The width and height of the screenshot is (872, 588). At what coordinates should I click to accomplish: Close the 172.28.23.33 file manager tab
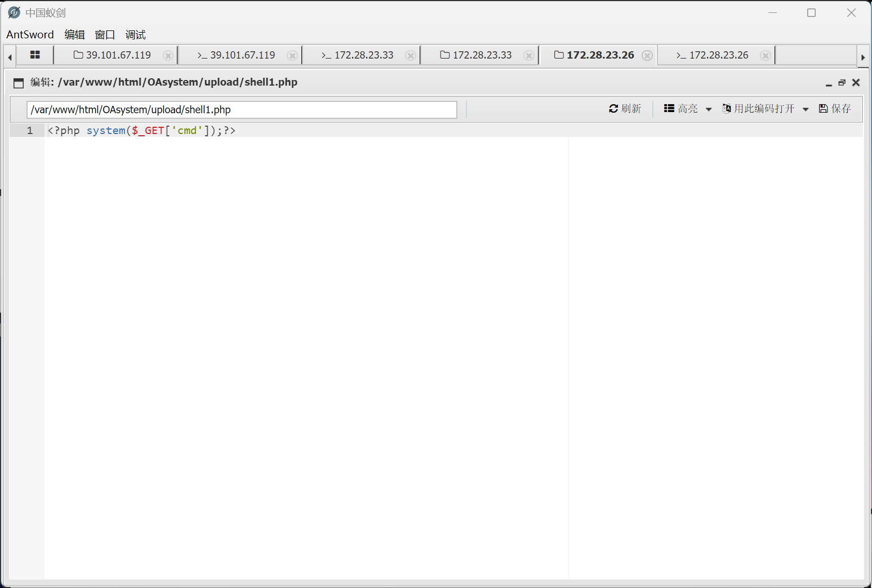pyautogui.click(x=529, y=55)
